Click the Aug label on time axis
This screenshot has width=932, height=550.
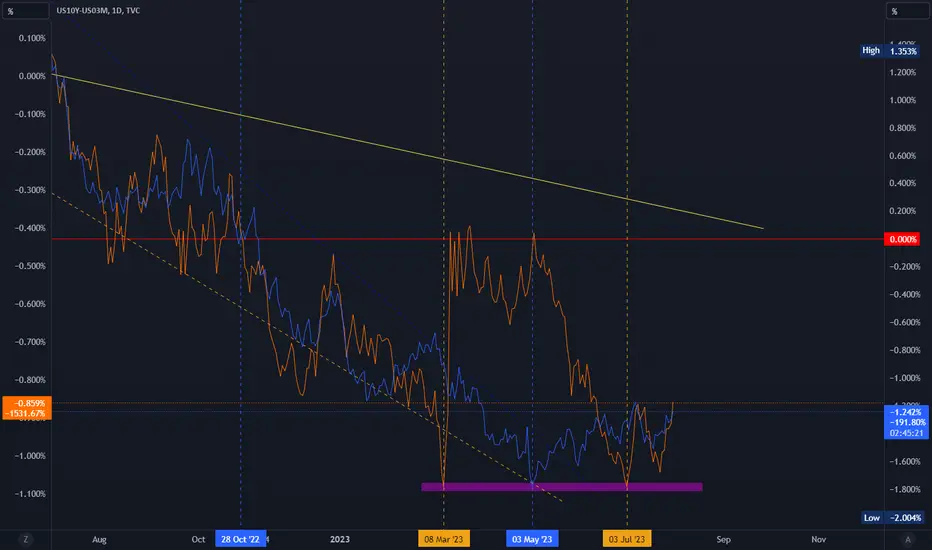click(99, 539)
